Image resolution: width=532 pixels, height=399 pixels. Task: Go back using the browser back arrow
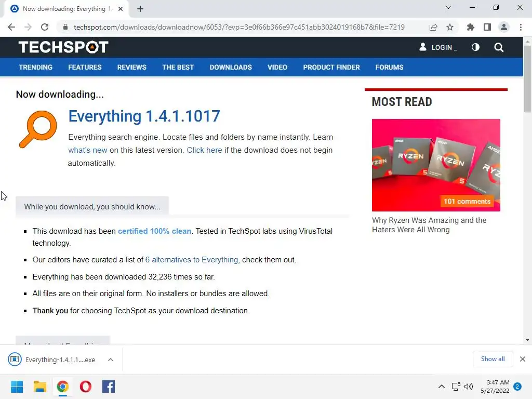[x=11, y=27]
